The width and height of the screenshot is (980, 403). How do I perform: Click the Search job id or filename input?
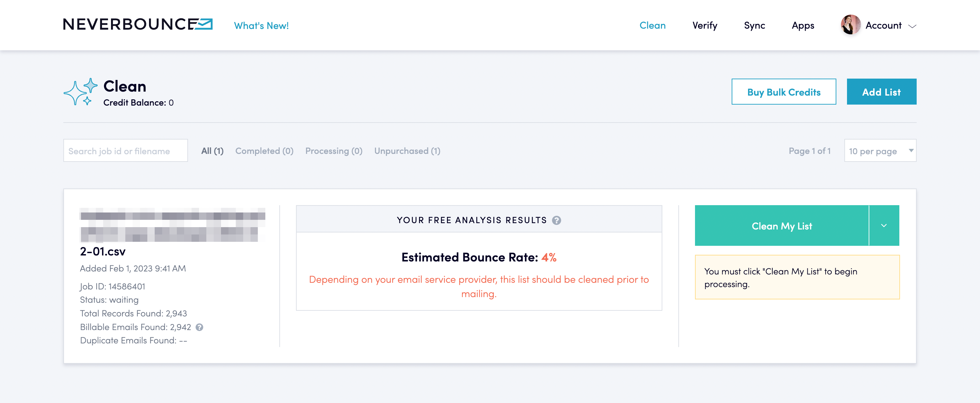click(126, 151)
